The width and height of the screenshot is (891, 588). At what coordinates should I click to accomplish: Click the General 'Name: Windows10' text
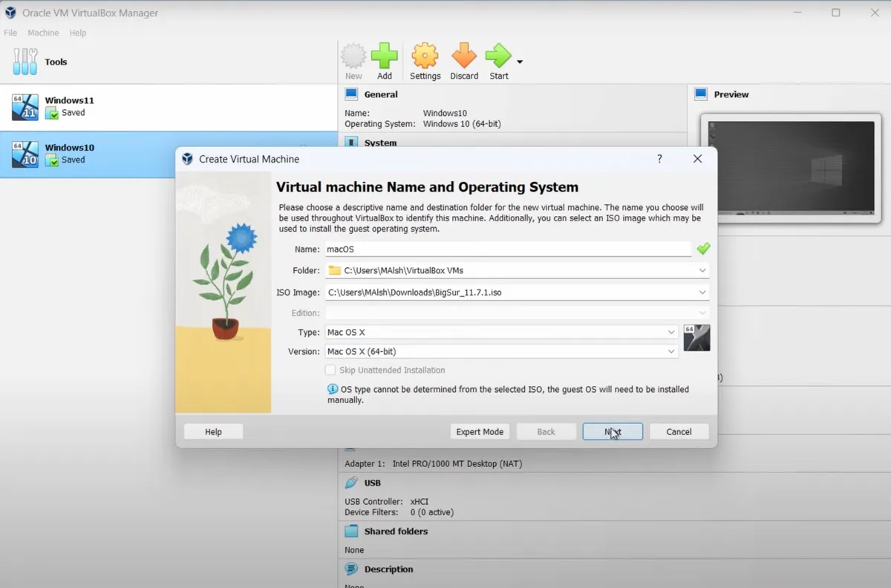click(x=405, y=114)
